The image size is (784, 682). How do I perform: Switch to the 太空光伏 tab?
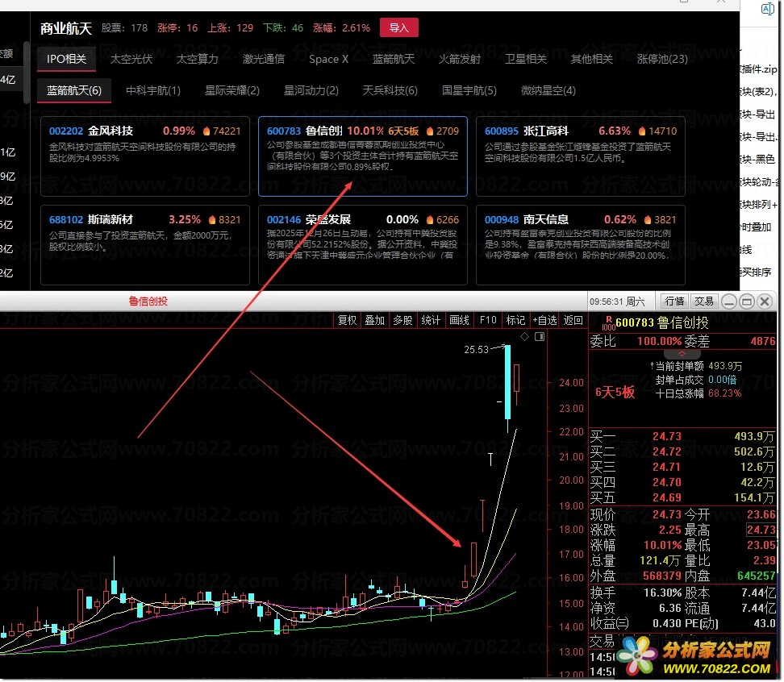pos(131,59)
